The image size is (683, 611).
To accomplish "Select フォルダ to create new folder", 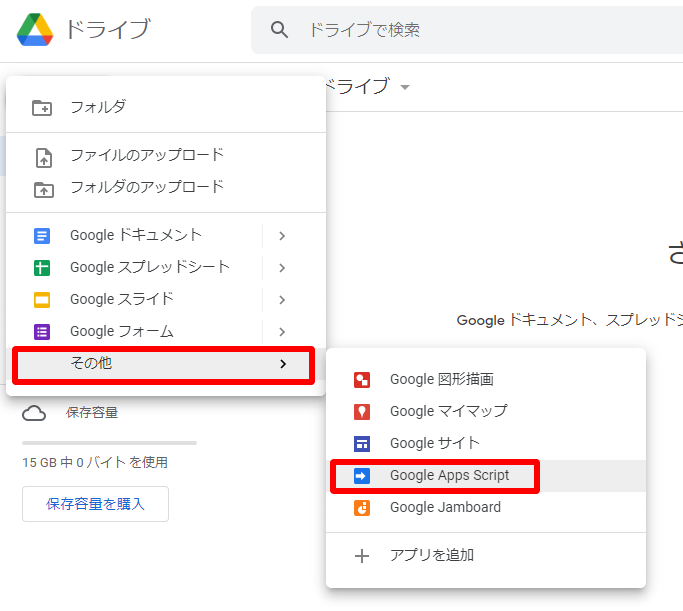I will (98, 107).
